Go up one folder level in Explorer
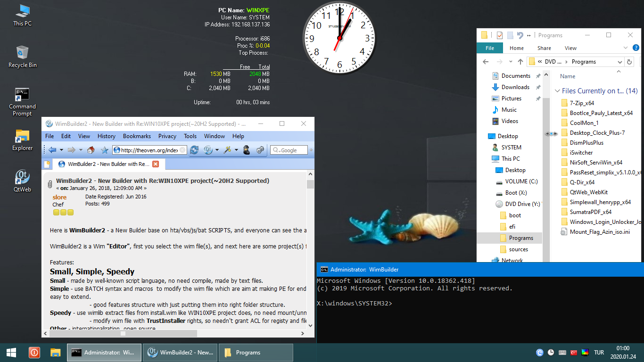 click(x=520, y=62)
